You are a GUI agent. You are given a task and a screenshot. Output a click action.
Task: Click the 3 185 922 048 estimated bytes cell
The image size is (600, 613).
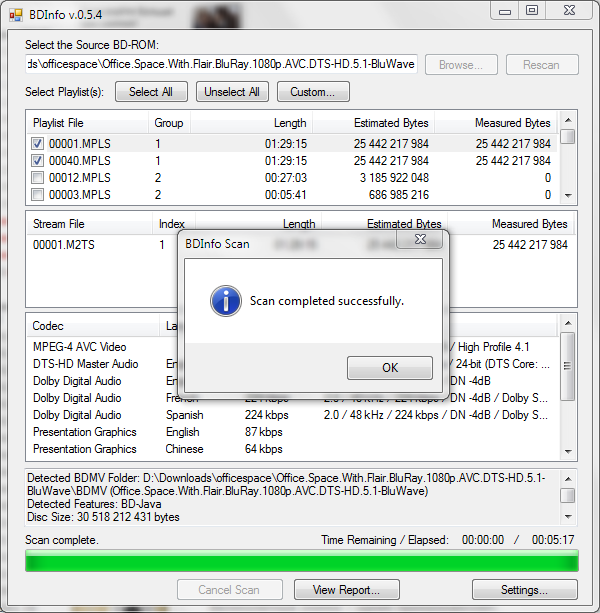coord(394,178)
